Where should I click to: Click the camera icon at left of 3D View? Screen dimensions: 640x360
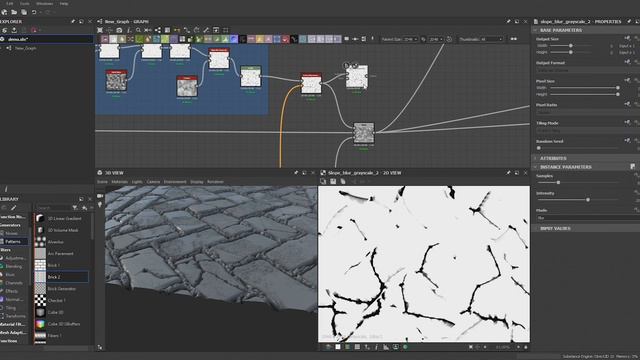pos(100,196)
